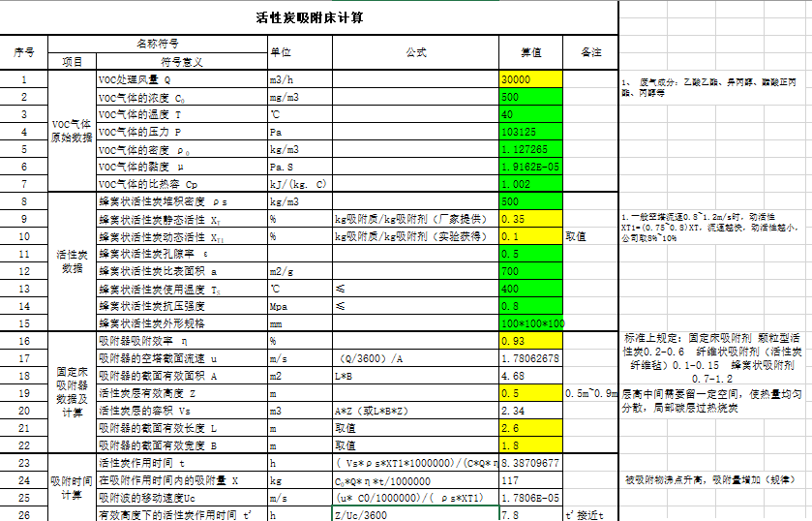Viewport: 812px width, 521px height.
Task: Select the remark "0.5m~0.9m"
Action: (x=590, y=393)
